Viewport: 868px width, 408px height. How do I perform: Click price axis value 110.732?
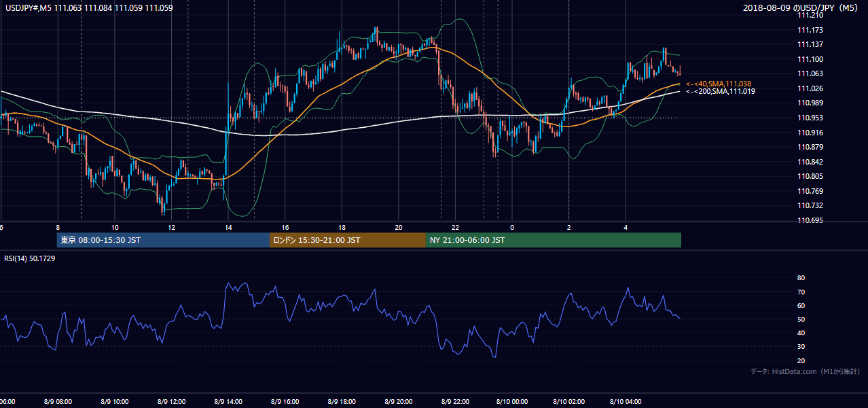[x=810, y=205]
